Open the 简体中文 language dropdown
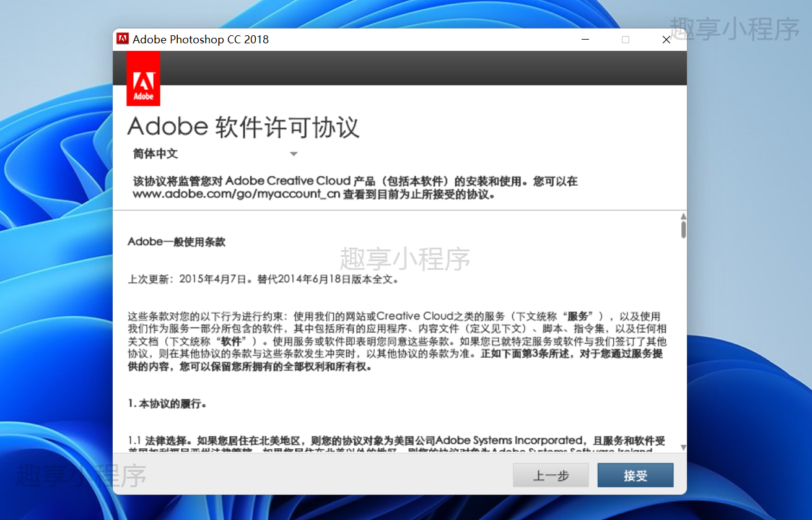Viewport: 812px width, 520px height. 216,154
